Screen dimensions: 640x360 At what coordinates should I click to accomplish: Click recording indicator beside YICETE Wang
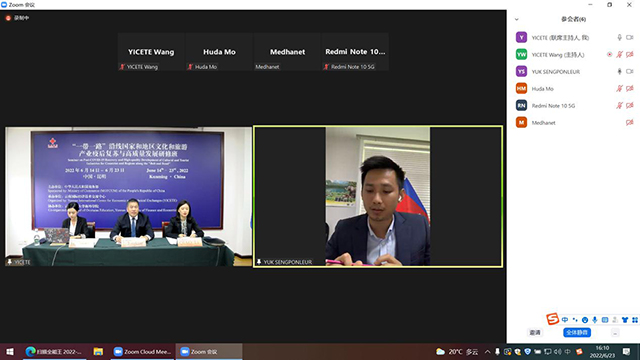(609, 54)
